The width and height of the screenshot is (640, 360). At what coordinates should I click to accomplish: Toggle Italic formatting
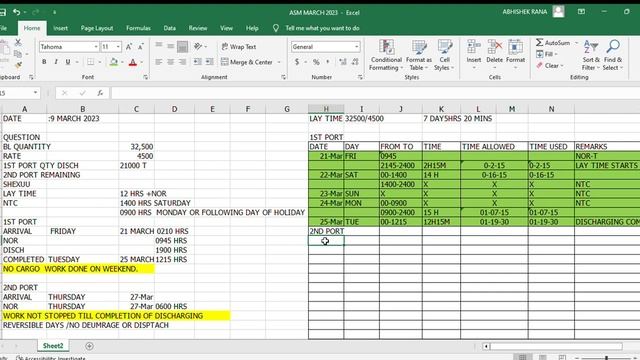coord(56,62)
